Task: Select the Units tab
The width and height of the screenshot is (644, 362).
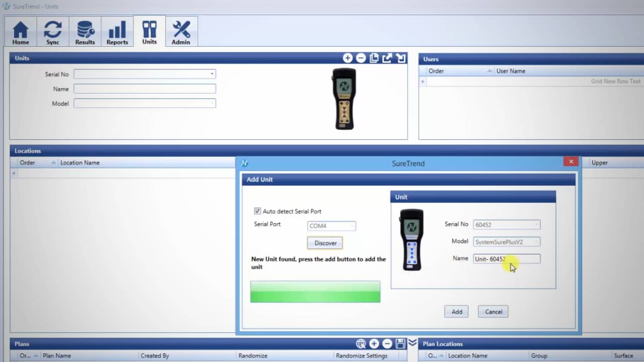Action: click(x=149, y=32)
